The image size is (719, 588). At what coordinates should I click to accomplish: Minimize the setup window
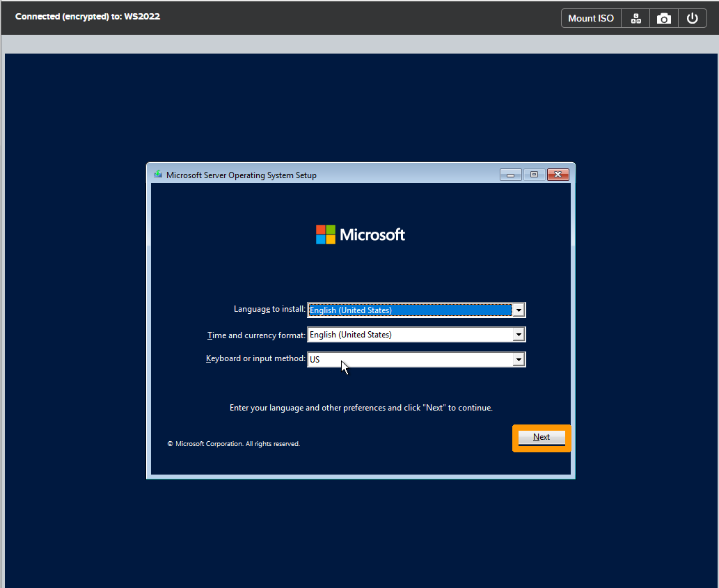tap(510, 175)
